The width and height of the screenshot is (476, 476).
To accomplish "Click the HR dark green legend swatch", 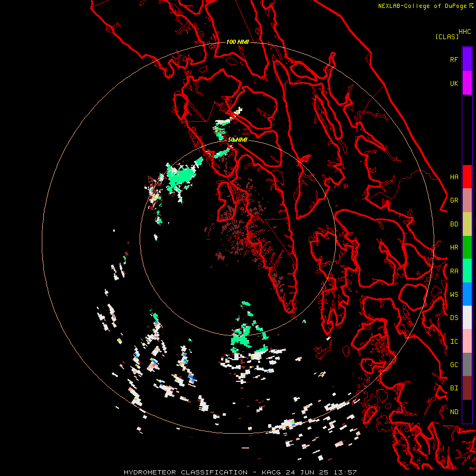I will coord(467,248).
